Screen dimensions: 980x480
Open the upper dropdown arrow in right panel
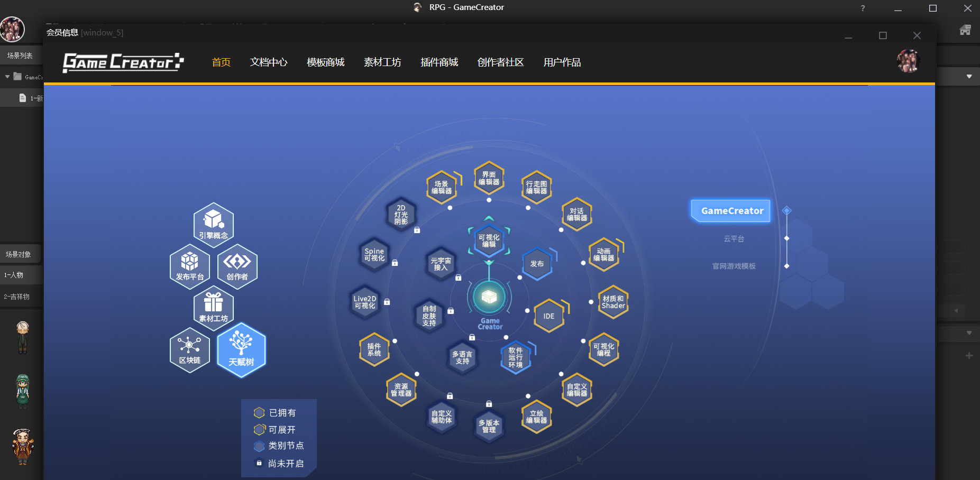pos(969,77)
